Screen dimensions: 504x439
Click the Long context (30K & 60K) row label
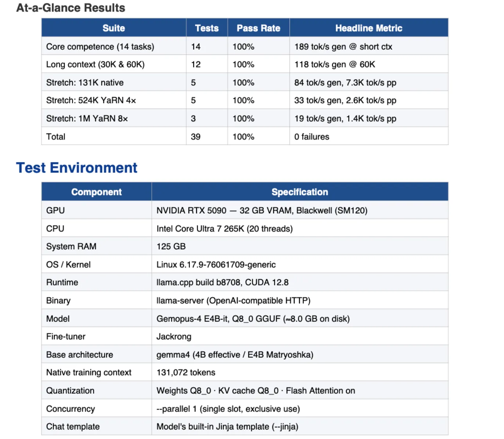(x=95, y=64)
